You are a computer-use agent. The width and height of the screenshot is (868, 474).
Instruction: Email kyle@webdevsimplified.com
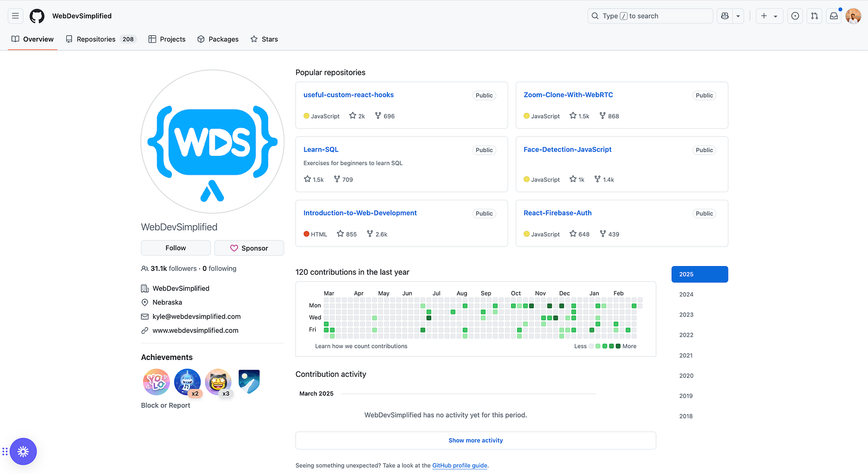click(196, 317)
